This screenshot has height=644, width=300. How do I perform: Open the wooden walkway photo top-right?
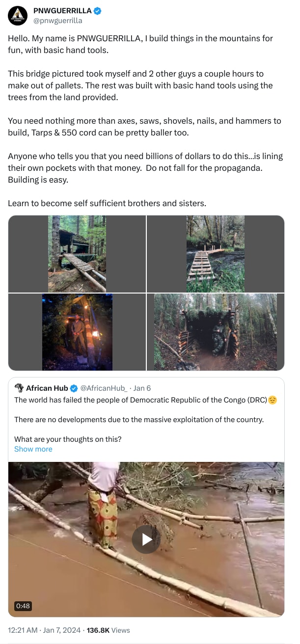pyautogui.click(x=215, y=253)
